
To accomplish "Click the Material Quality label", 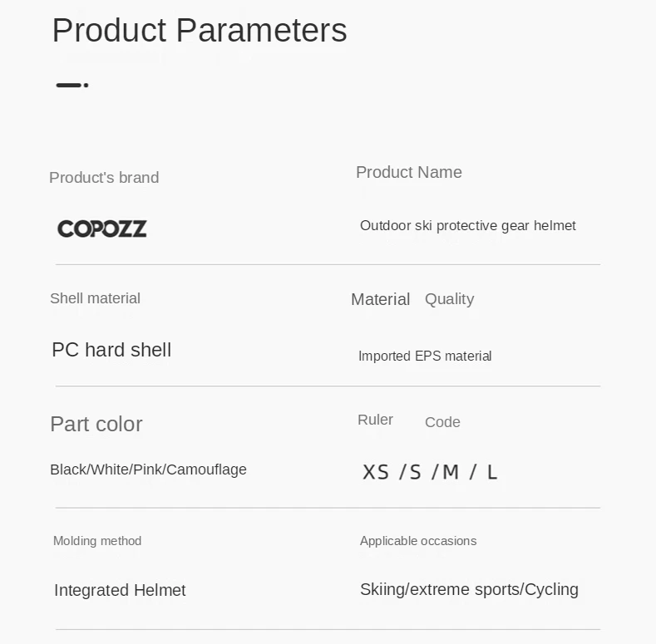I will 412,299.
